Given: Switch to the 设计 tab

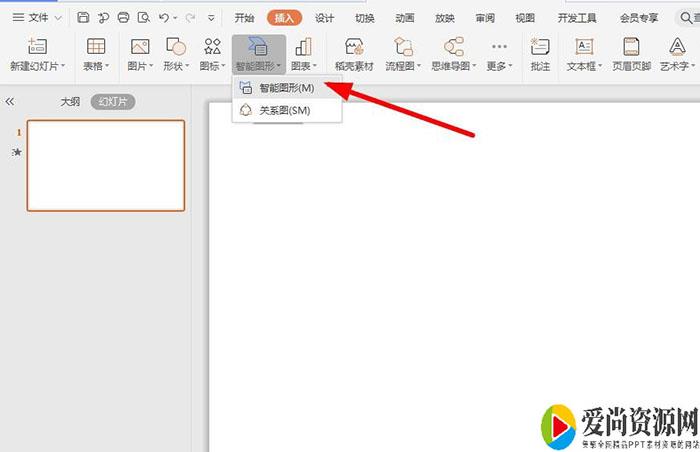Looking at the screenshot, I should [325, 18].
